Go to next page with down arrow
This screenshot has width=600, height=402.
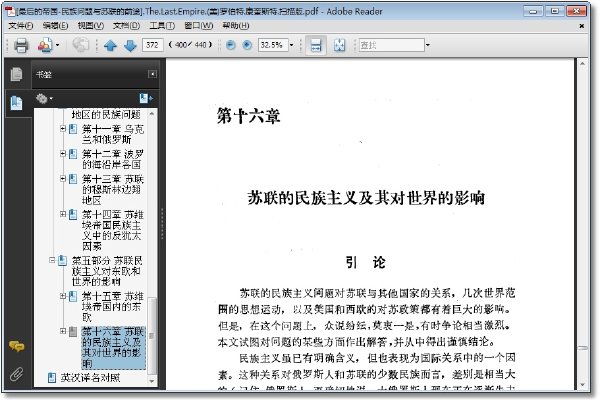click(130, 46)
